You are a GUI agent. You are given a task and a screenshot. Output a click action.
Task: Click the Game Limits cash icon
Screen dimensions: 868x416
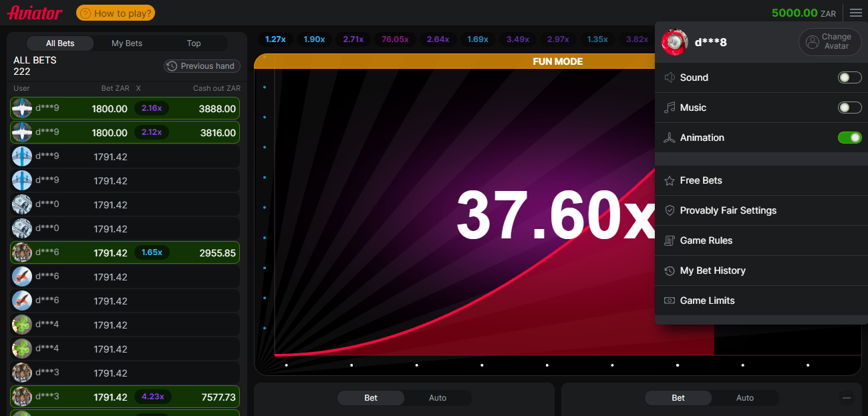[x=669, y=301]
